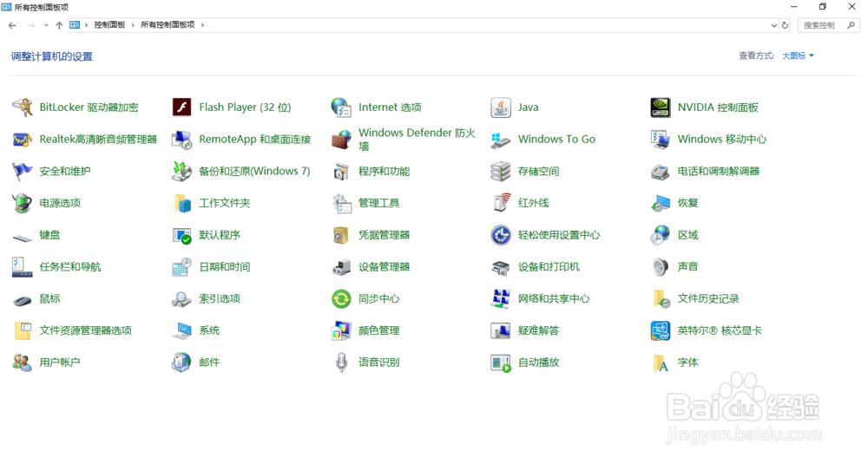Viewport: 868px width, 464px height.
Task: Go forward with the Forward arrow button
Action: (x=31, y=25)
